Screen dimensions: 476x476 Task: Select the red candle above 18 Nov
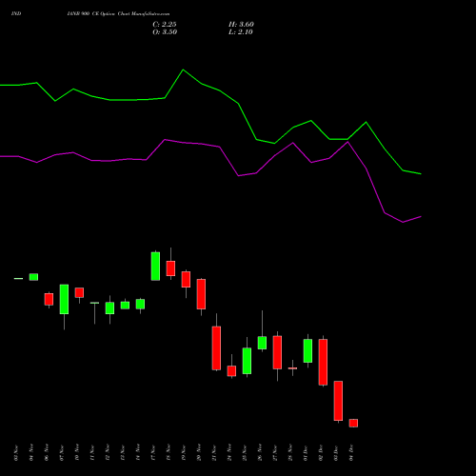[170, 268]
